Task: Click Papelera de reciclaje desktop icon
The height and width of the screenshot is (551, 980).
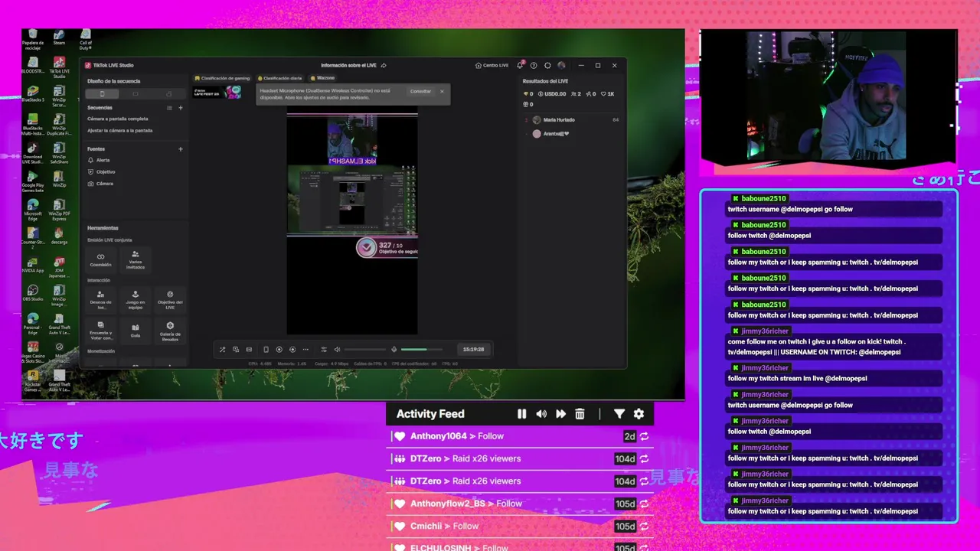Action: coord(32,40)
